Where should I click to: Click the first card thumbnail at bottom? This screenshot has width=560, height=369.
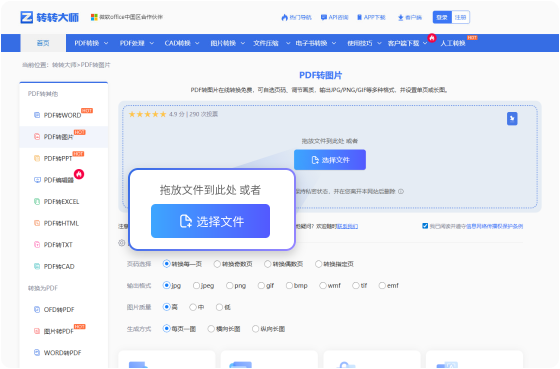point(138,364)
